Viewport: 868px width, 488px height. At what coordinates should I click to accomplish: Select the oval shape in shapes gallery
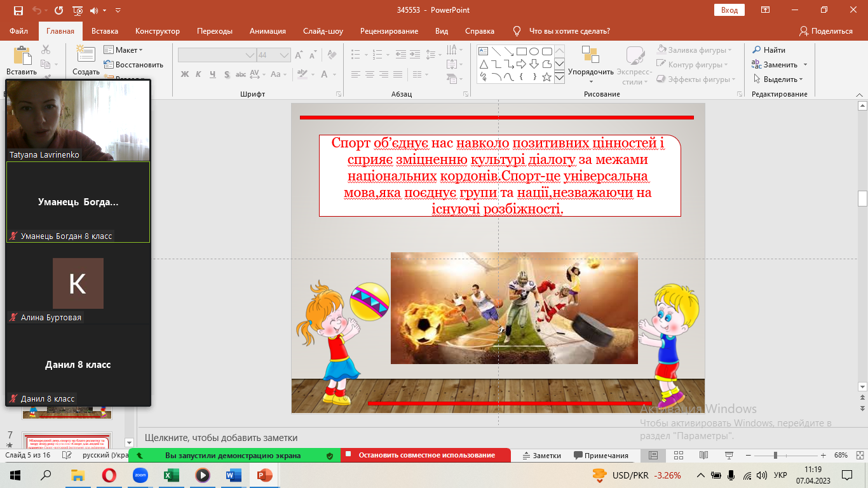[534, 51]
